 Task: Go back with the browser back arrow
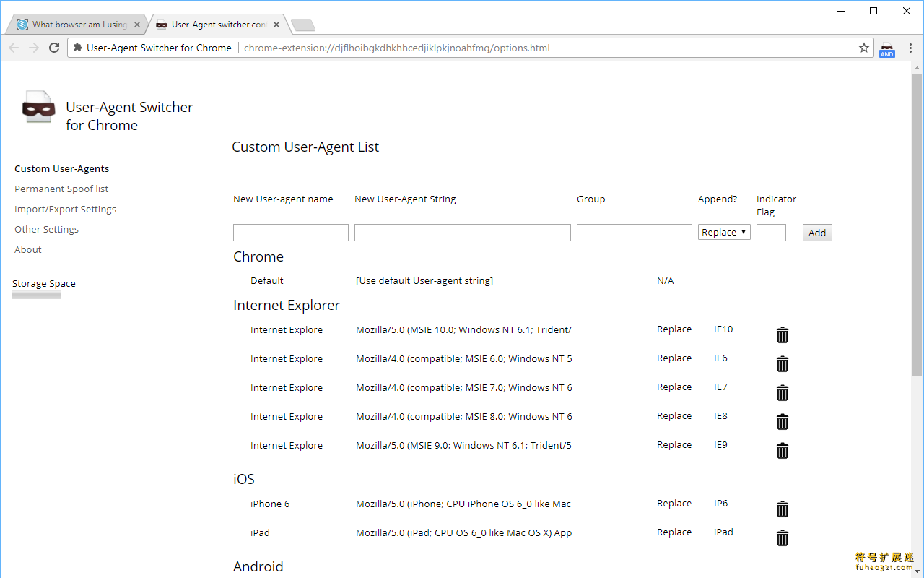coord(14,48)
